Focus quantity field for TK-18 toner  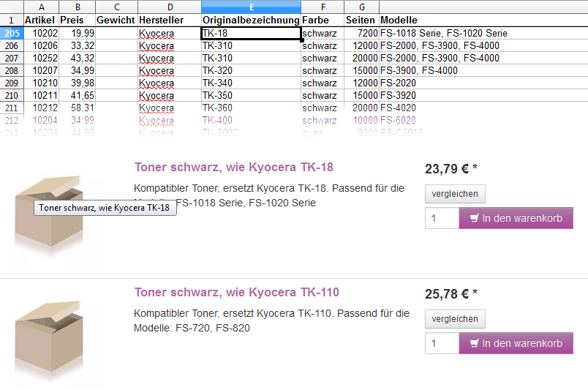point(442,218)
